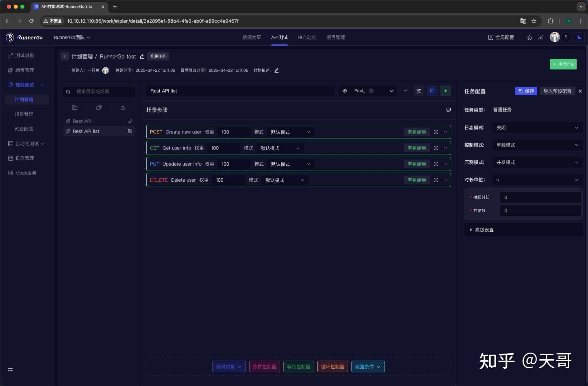Open the 循环控制器 control at the bottom
This screenshot has height=386, width=588.
332,366
